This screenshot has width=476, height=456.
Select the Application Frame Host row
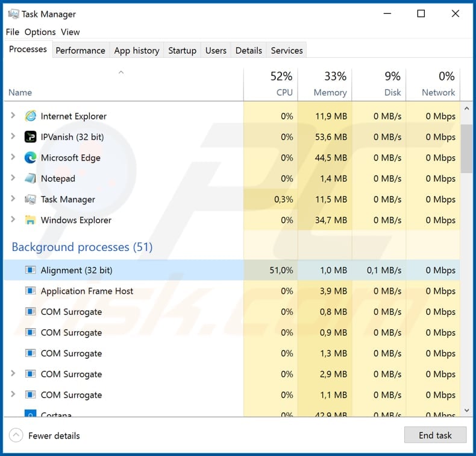tap(232, 291)
